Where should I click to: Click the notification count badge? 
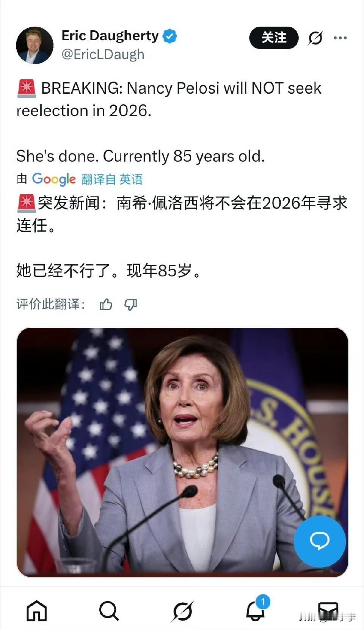click(263, 602)
